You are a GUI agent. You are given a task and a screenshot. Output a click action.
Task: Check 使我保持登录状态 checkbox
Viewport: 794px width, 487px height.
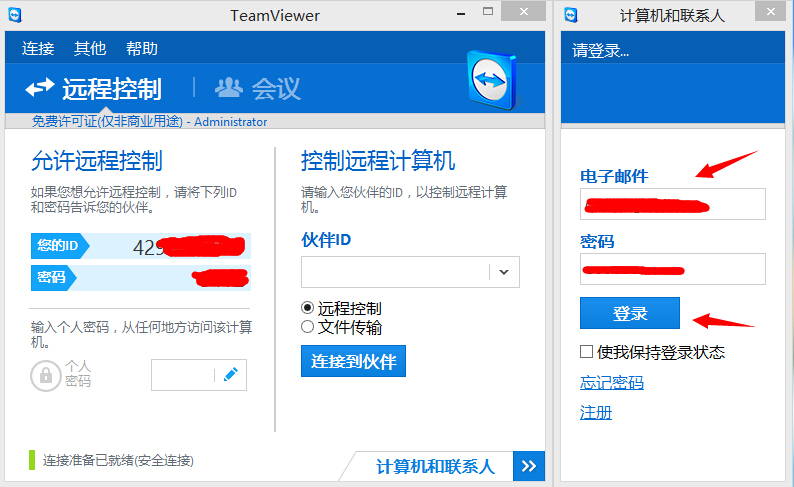[x=586, y=352]
